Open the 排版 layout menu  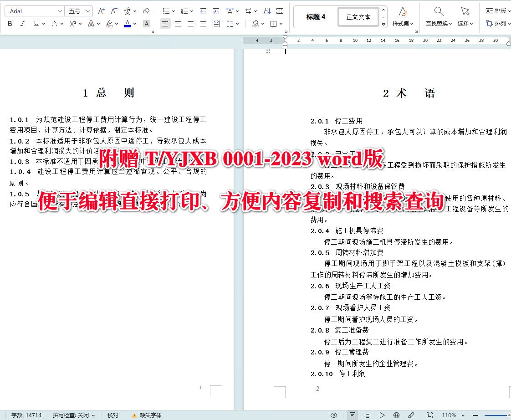(x=498, y=11)
